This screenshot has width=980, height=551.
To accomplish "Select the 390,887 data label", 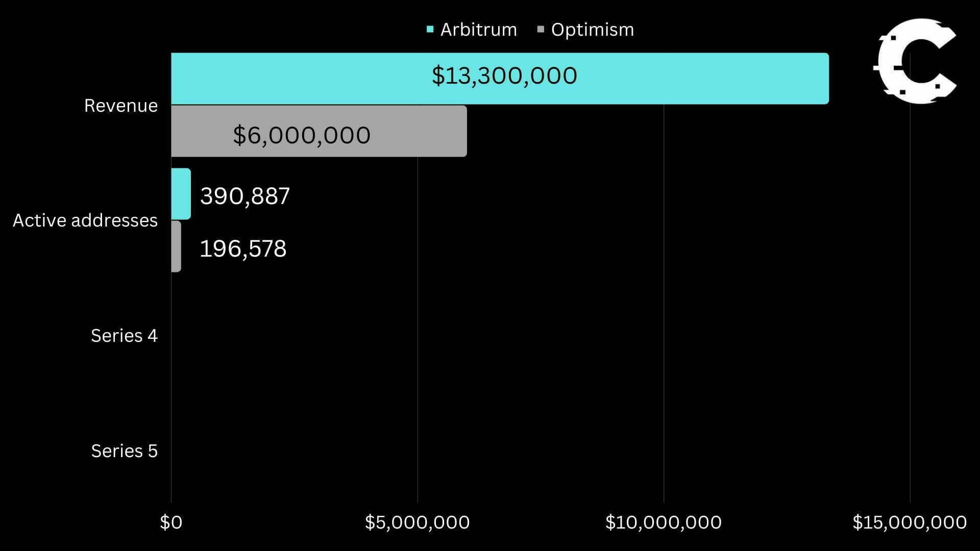I will coord(245,196).
